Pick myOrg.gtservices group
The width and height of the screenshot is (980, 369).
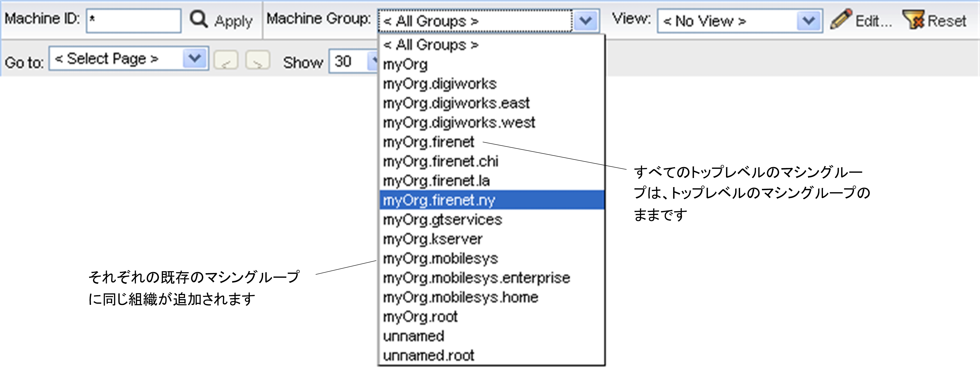tap(491, 220)
